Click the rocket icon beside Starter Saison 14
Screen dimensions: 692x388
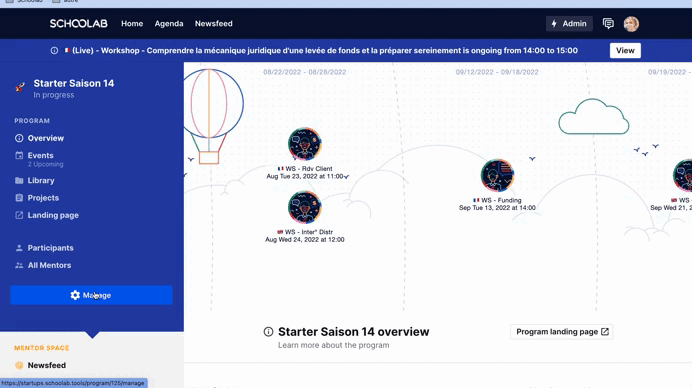[20, 87]
